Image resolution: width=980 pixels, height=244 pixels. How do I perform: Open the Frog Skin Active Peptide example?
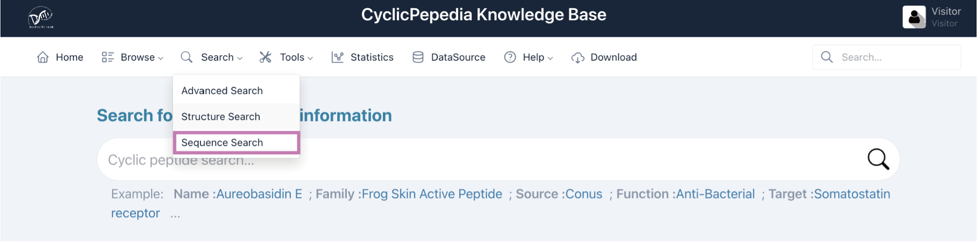pyautogui.click(x=432, y=194)
